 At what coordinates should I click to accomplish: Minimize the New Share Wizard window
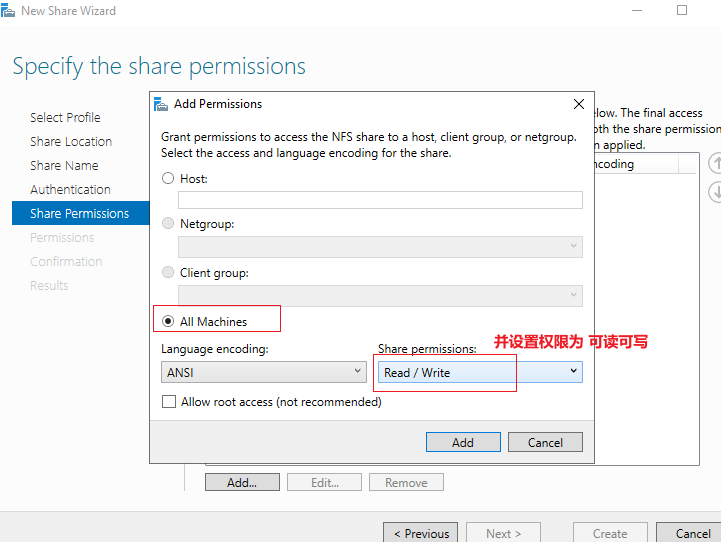pyautogui.click(x=637, y=10)
